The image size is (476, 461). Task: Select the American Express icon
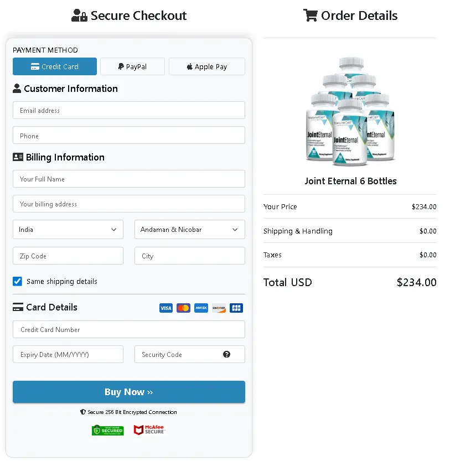[x=201, y=308]
